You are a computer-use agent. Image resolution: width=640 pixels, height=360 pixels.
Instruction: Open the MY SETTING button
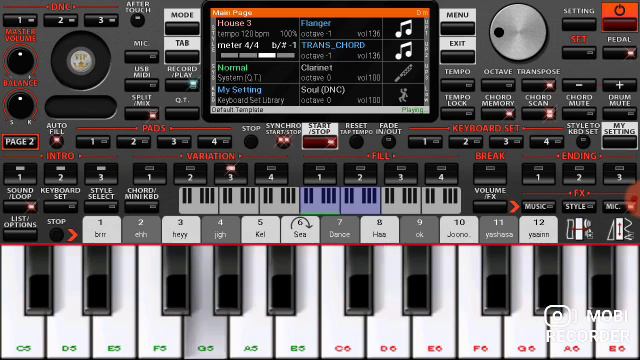[619, 142]
